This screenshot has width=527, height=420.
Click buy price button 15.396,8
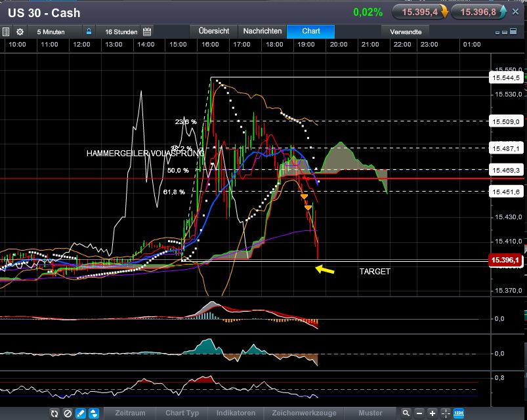[478, 12]
